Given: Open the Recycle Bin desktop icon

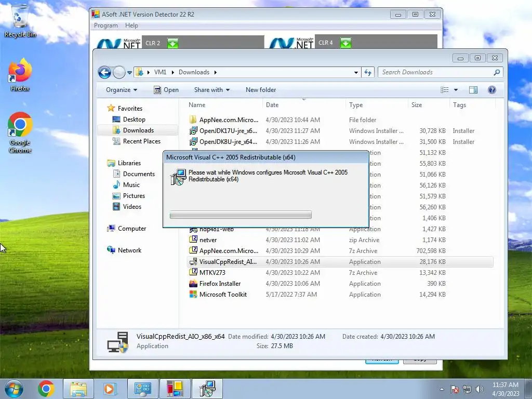Looking at the screenshot, I should point(20,21).
